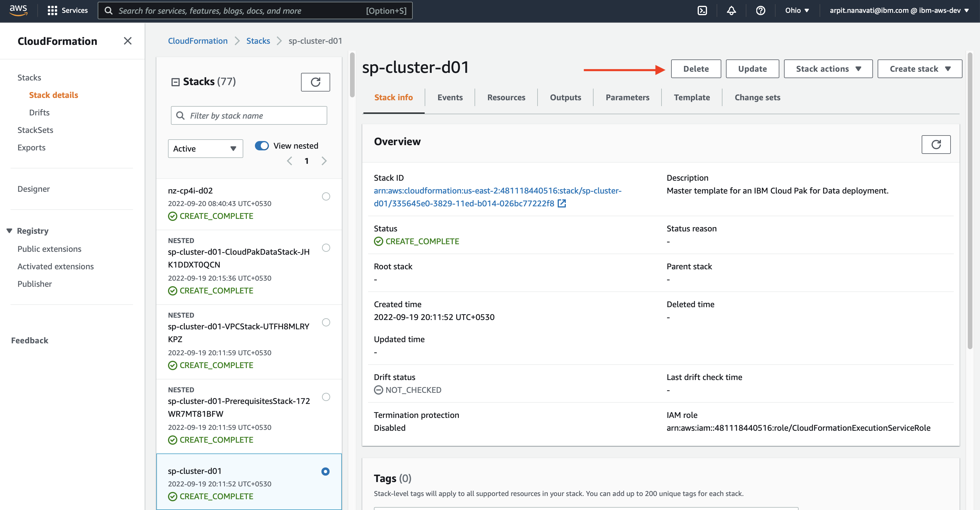
Task: Go to next page of stacks
Action: [324, 161]
